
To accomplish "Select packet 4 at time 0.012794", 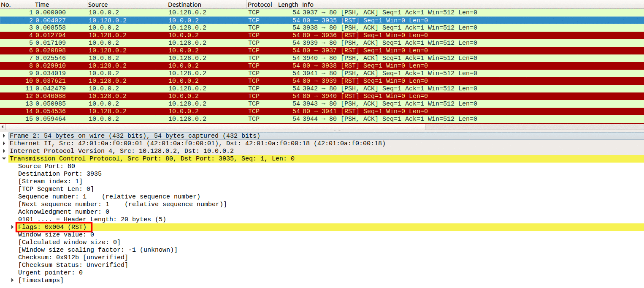I will pyautogui.click(x=322, y=35).
